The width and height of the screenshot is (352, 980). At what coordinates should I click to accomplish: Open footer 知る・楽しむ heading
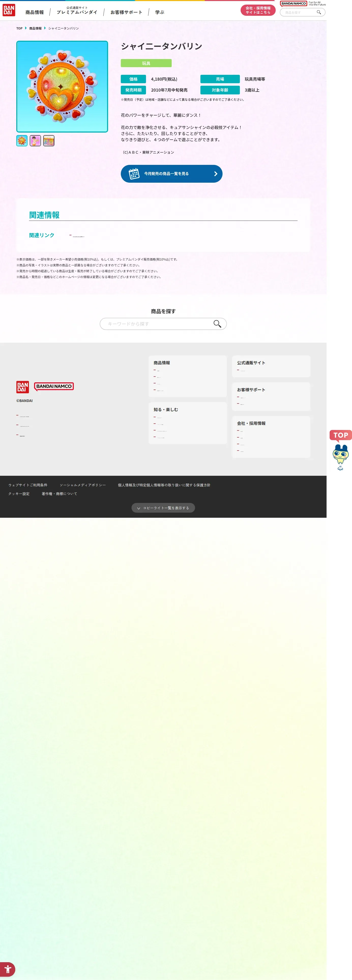pos(166,410)
